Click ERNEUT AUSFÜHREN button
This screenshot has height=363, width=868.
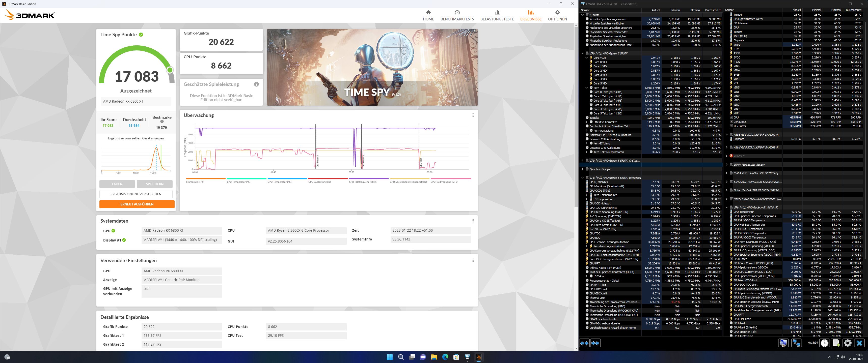(x=137, y=204)
